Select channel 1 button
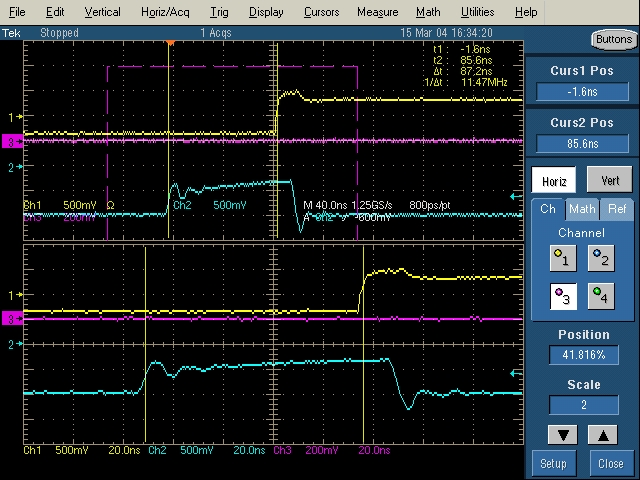The image size is (640, 480). [563, 258]
